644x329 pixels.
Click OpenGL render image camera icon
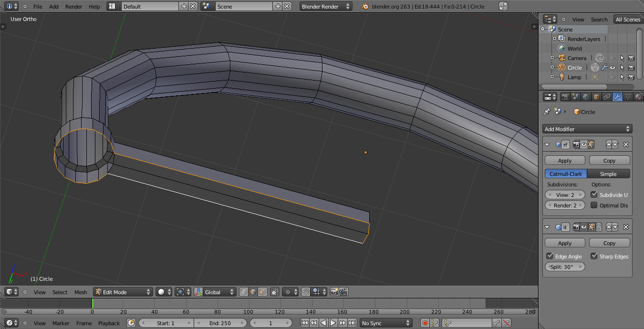(x=334, y=292)
